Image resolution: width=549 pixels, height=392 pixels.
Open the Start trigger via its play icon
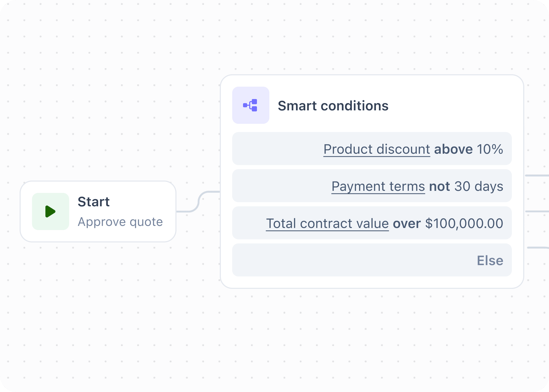pyautogui.click(x=51, y=211)
